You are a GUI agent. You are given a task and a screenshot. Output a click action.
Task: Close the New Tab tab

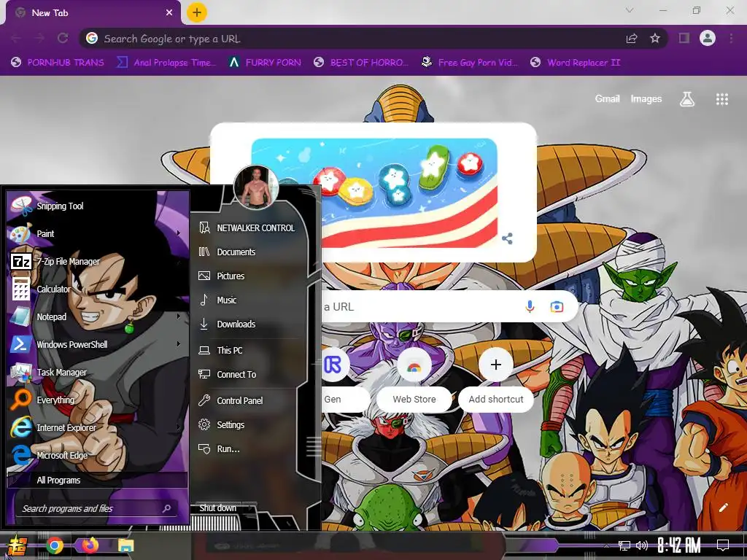pyautogui.click(x=169, y=13)
